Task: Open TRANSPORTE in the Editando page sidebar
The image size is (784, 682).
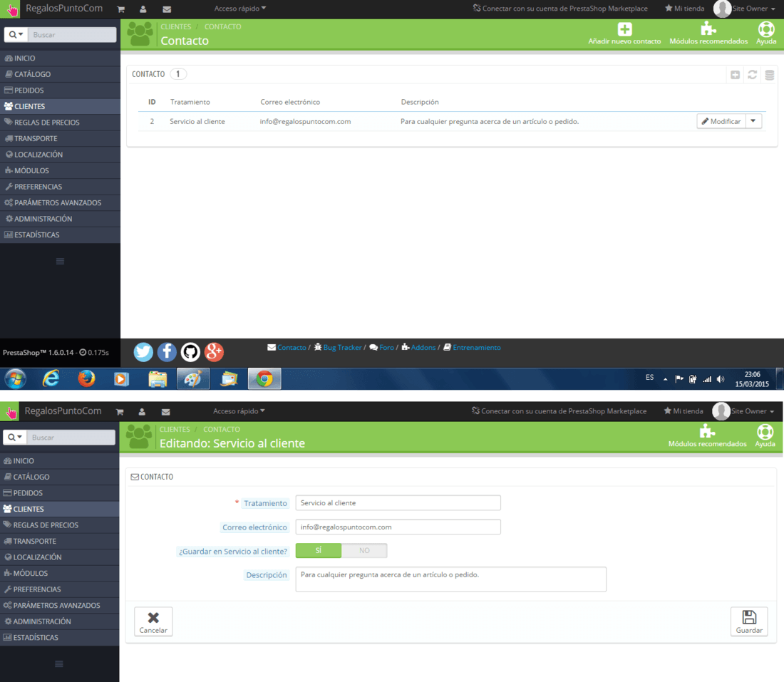Action: 59,541
